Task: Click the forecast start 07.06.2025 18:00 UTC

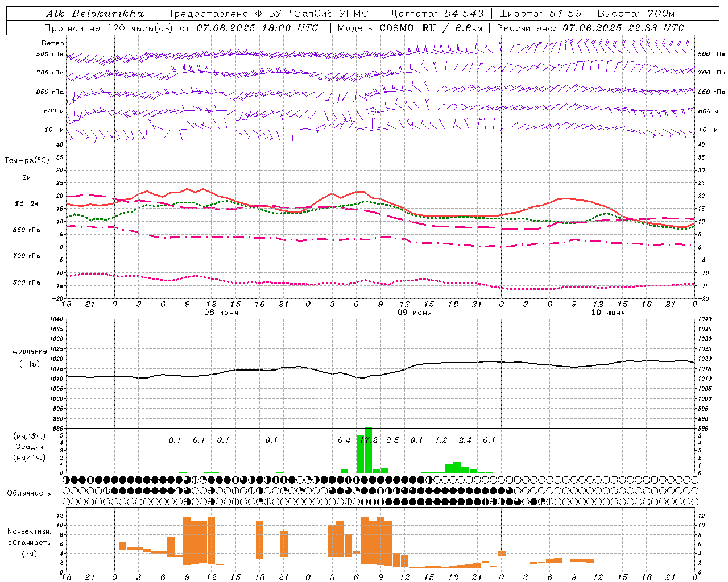Action: tap(257, 28)
